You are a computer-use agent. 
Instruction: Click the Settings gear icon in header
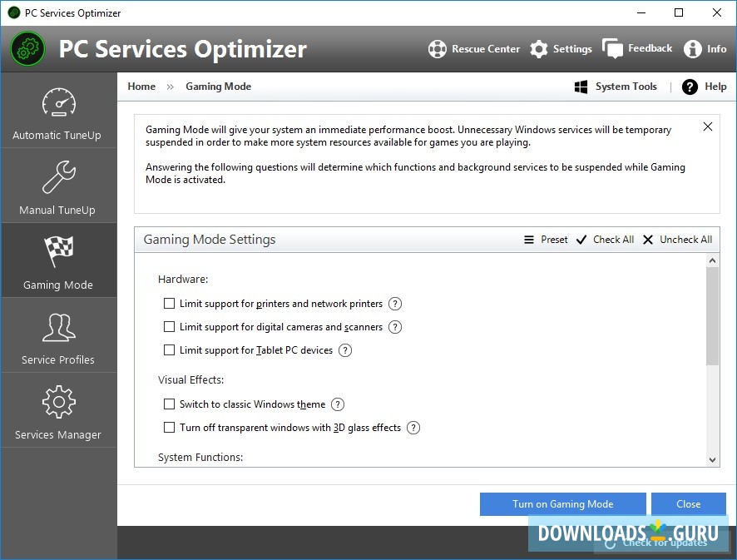539,49
